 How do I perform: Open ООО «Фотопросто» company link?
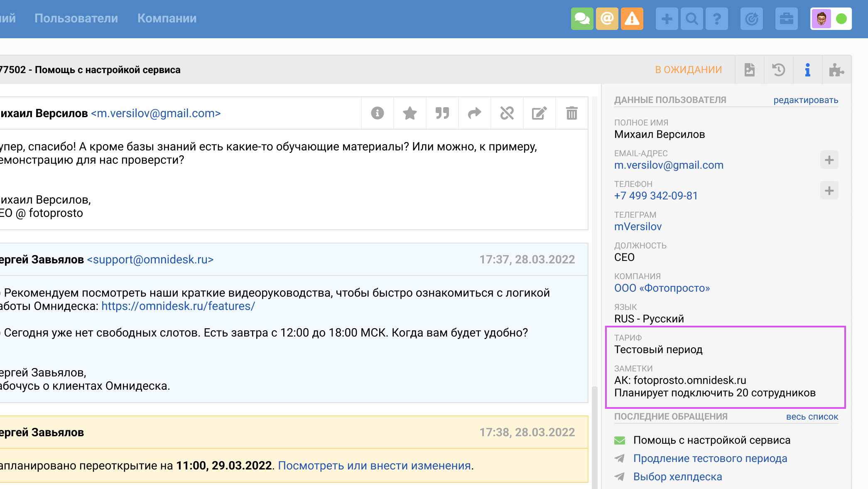coord(662,288)
